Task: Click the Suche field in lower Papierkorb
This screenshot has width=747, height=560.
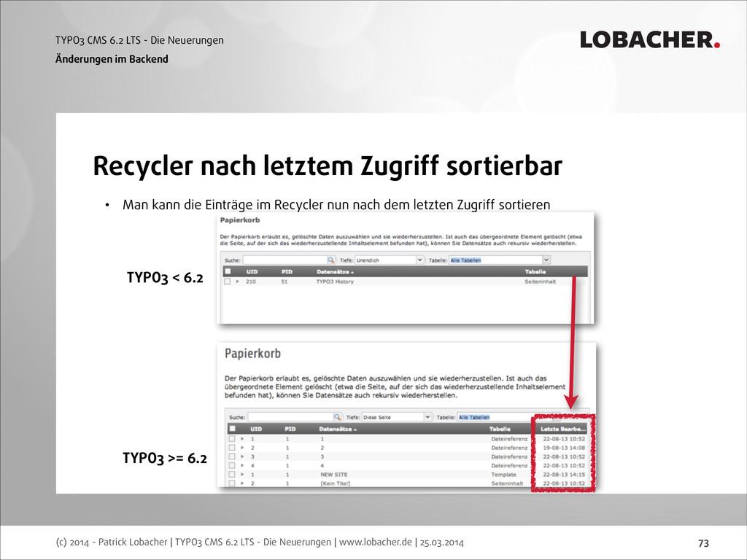Action: [290, 417]
